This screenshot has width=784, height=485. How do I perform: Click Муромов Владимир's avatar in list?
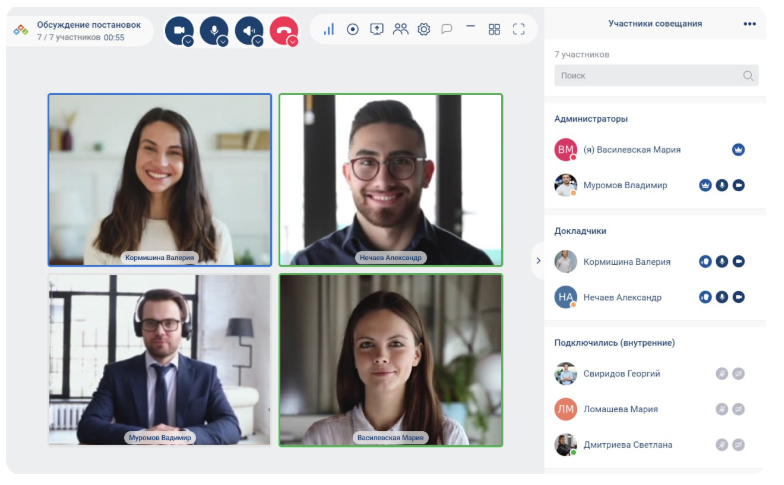566,186
